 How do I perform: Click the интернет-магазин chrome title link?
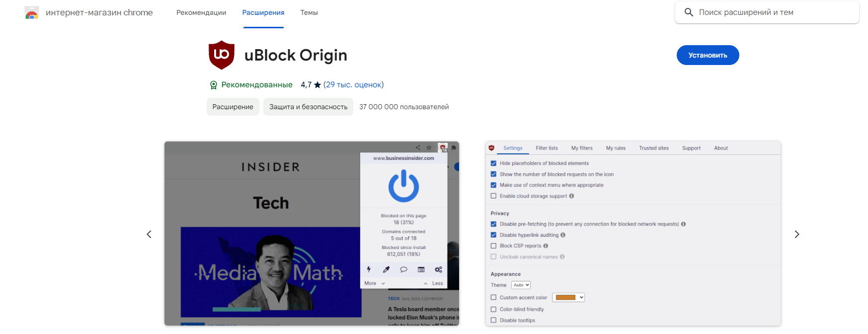pyautogui.click(x=99, y=13)
